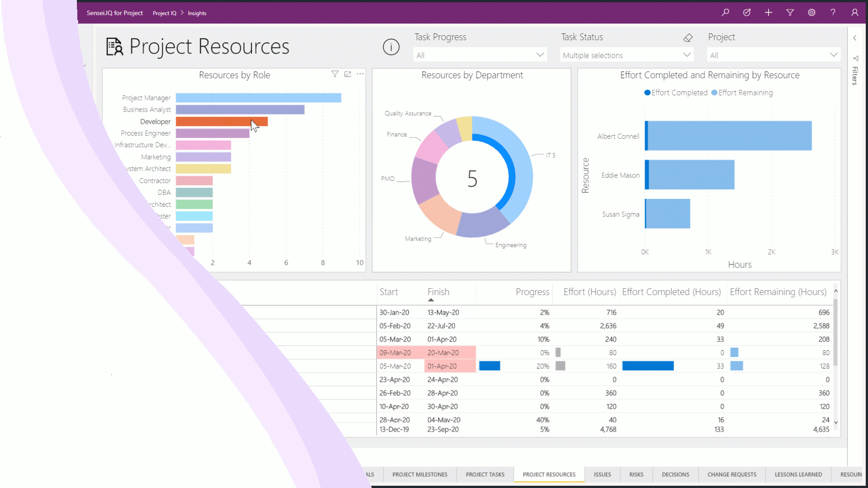The height and width of the screenshot is (488, 868).
Task: Open the Lessons Learned tab
Action: (798, 474)
